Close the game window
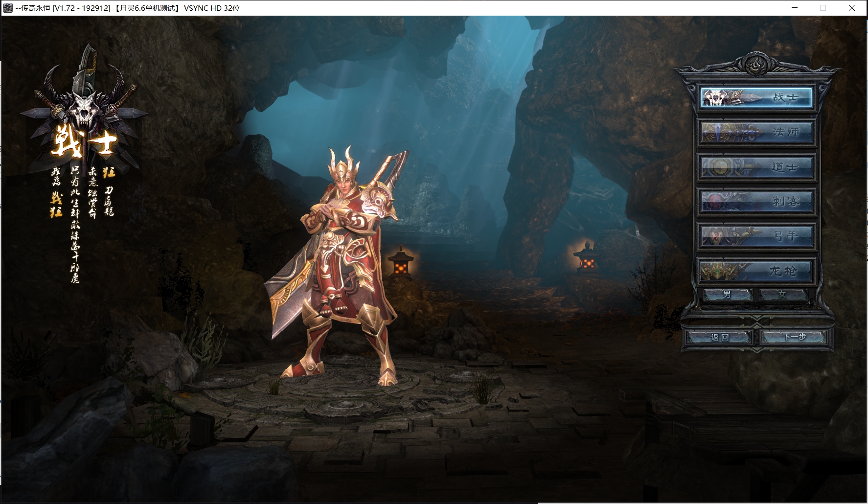 click(x=851, y=8)
